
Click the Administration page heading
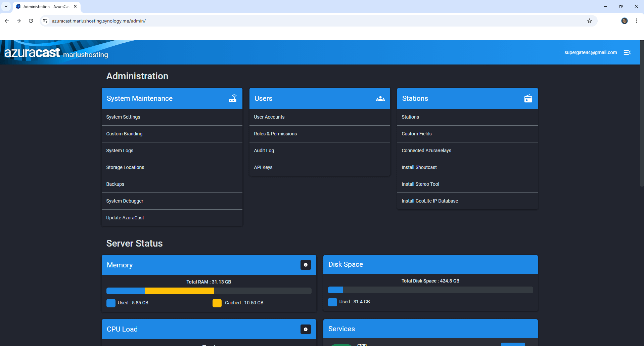pyautogui.click(x=137, y=76)
